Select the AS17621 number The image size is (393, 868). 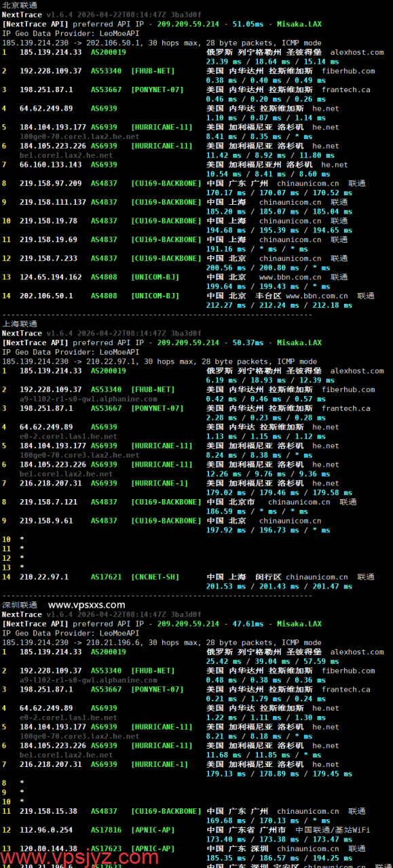107,577
